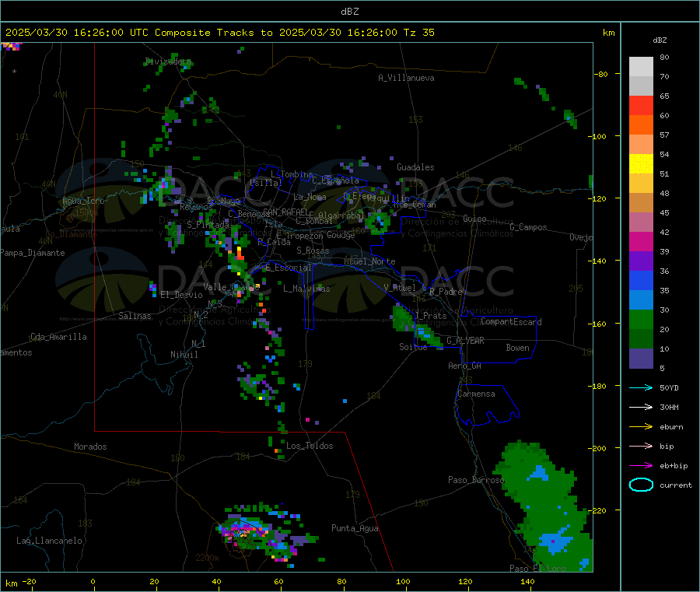Click the V_Atuel map label
700x592 pixels.
pyautogui.click(x=400, y=288)
